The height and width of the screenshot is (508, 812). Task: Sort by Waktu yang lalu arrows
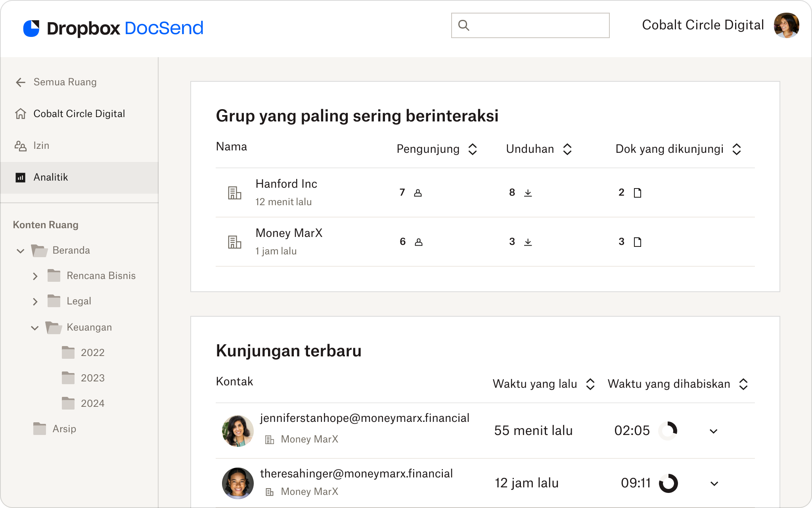coord(590,384)
